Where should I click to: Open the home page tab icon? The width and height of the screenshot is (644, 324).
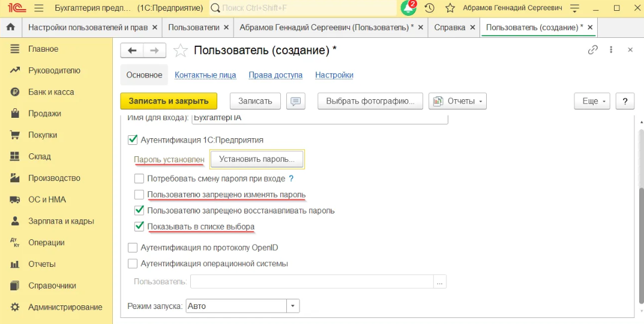(x=10, y=28)
